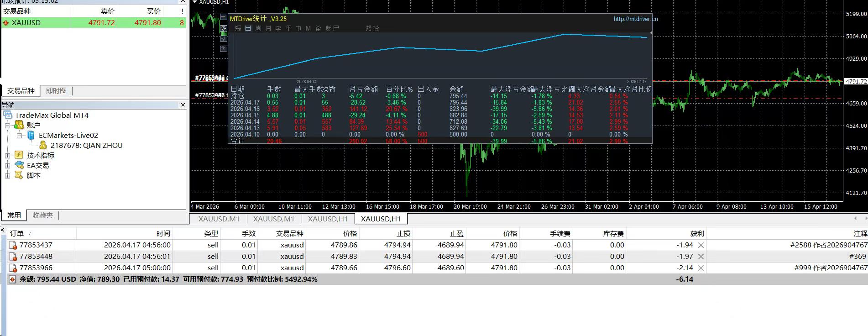The image size is (868, 336).
Task: Collapse the 账户 accounts tree node
Action: (x=7, y=125)
